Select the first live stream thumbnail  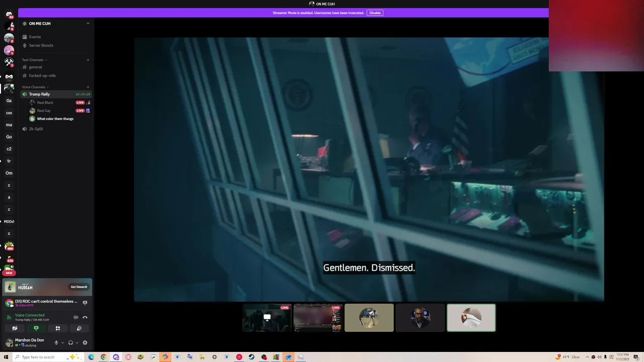(x=267, y=318)
